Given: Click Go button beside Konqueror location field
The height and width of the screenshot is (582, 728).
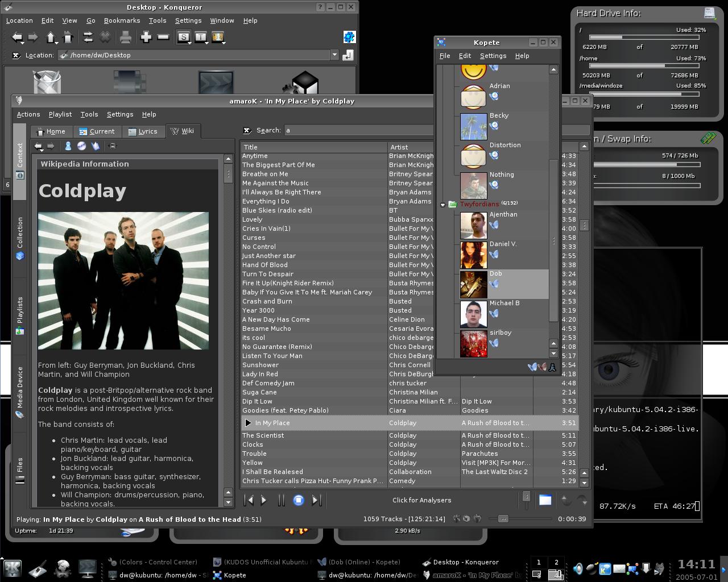Looking at the screenshot, I should (x=348, y=55).
